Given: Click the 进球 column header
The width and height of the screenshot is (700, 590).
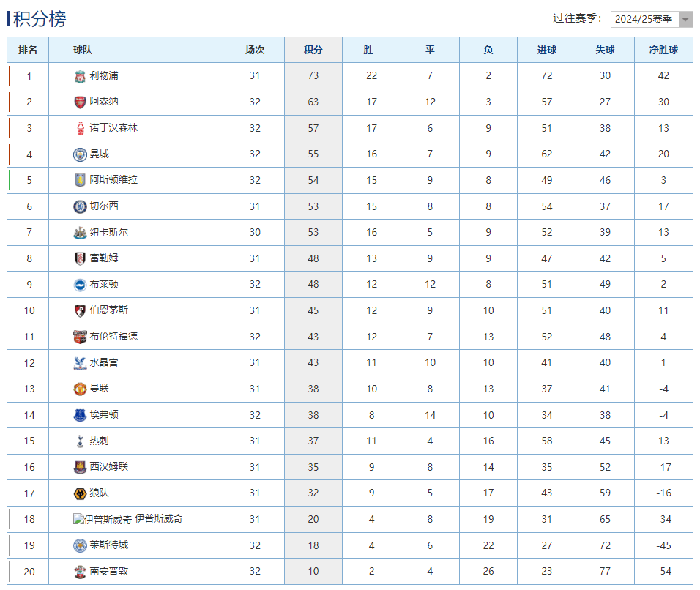Looking at the screenshot, I should click(x=546, y=51).
